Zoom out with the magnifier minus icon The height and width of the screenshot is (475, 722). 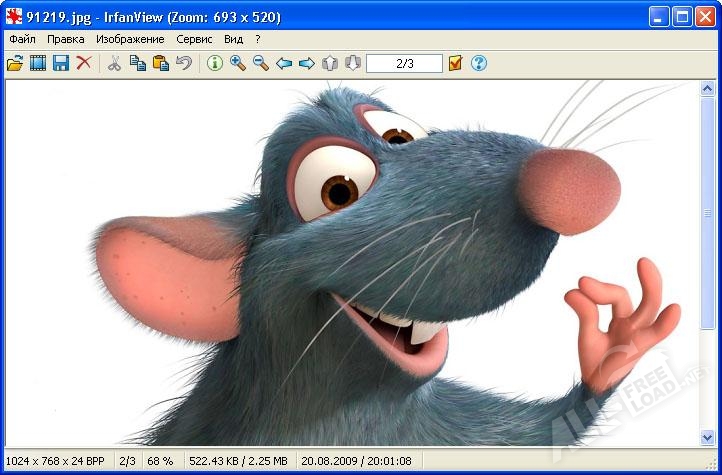(261, 63)
